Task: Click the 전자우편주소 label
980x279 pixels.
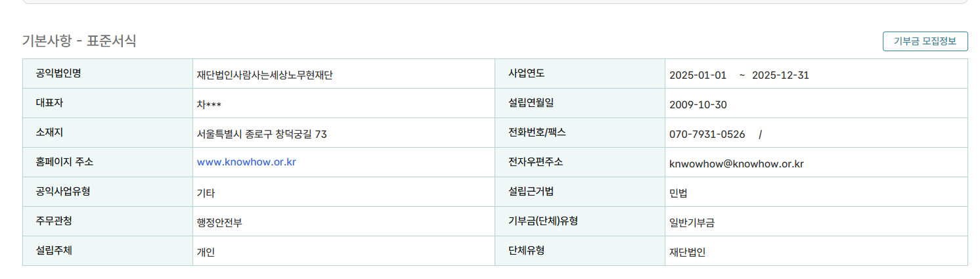Action: [x=535, y=161]
